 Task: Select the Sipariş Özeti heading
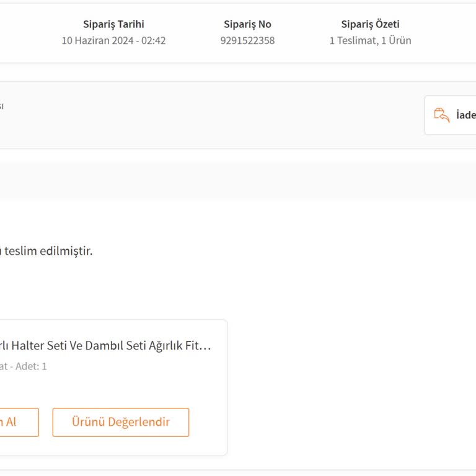pyautogui.click(x=370, y=25)
